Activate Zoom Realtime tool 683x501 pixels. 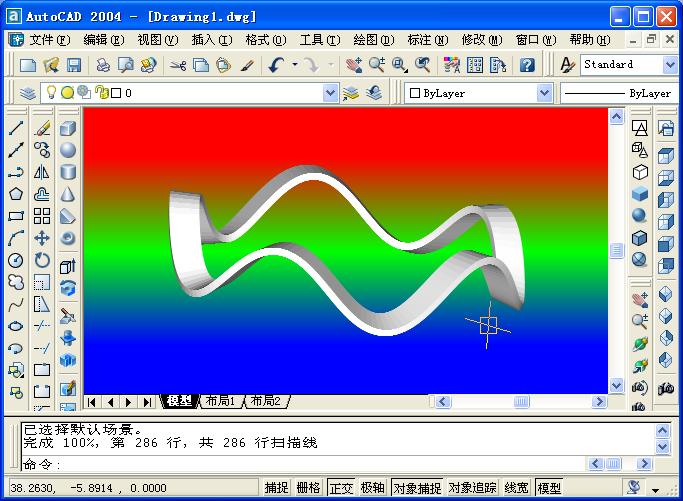377,65
